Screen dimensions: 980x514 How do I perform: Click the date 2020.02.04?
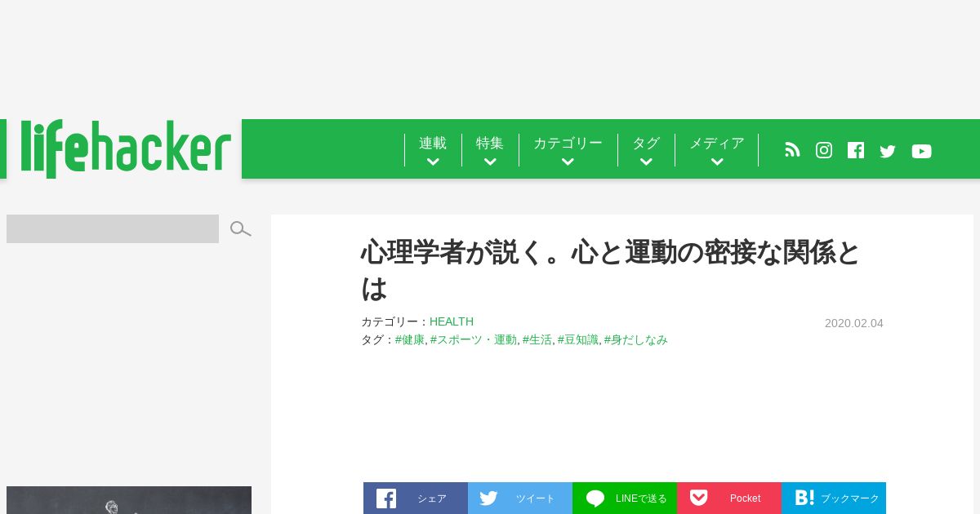854,323
